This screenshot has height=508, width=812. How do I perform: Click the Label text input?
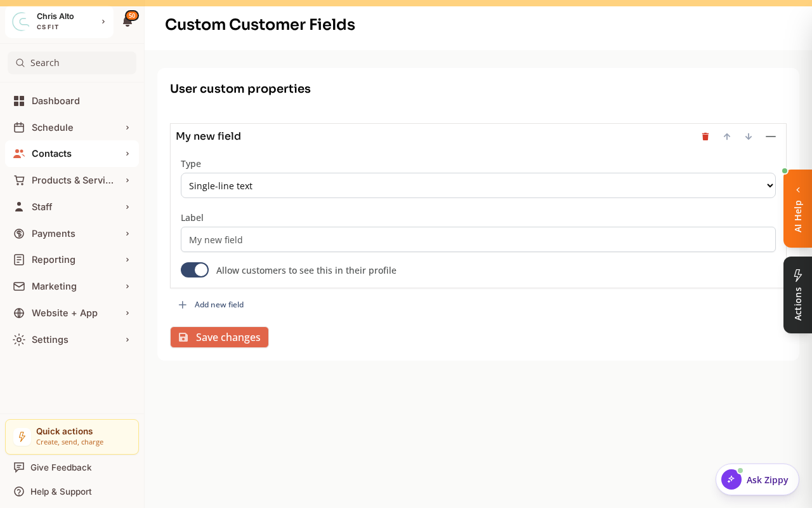tap(478, 239)
